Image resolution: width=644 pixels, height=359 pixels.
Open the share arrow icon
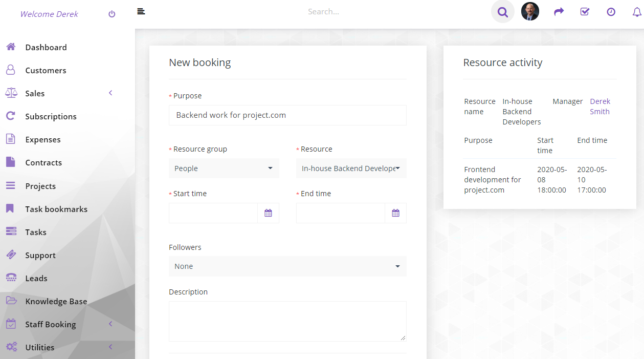point(559,11)
